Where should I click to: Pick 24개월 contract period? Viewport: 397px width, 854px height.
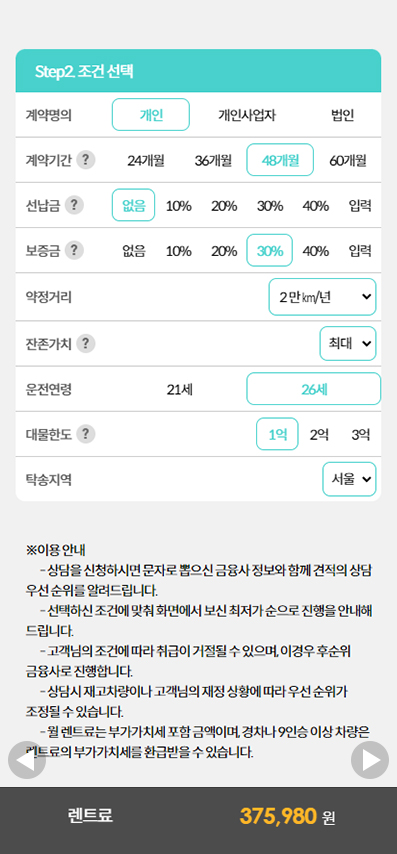click(146, 160)
